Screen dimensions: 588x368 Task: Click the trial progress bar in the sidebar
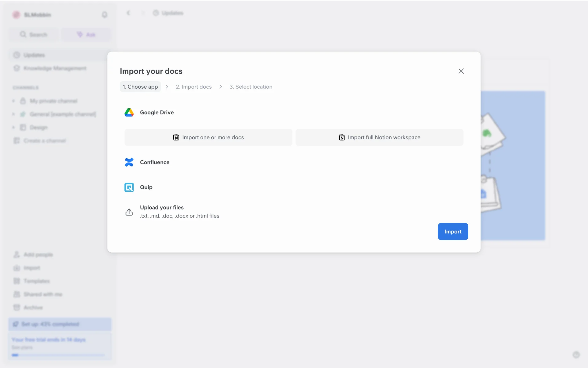coord(58,355)
